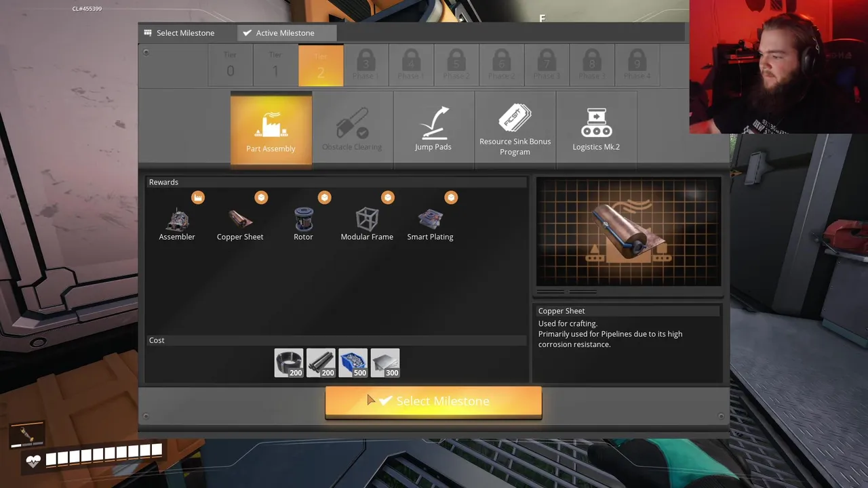Image resolution: width=868 pixels, height=488 pixels.
Task: Click the Primarily used for Pipelines description text
Action: 610,339
